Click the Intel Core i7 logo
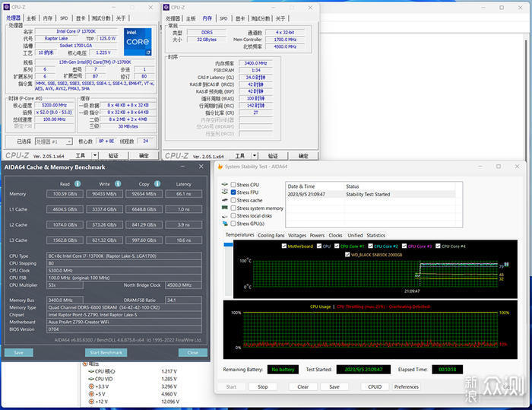The width and height of the screenshot is (532, 410). [137, 43]
